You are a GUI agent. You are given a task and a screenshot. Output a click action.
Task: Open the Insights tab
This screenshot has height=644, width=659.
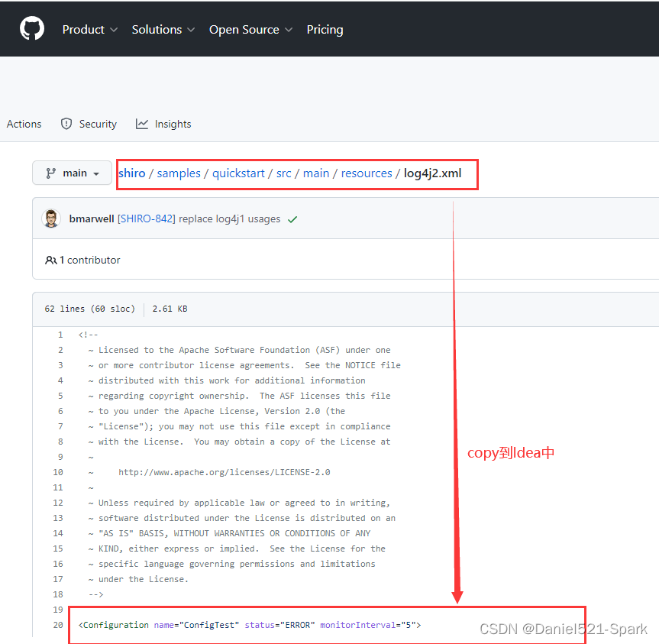click(163, 124)
